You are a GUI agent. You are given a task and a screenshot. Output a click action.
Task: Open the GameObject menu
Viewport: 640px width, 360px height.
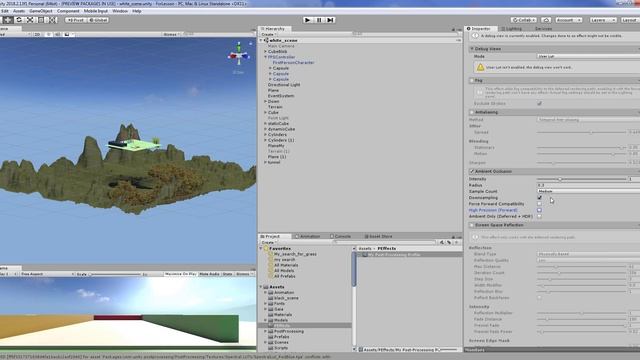(41, 11)
